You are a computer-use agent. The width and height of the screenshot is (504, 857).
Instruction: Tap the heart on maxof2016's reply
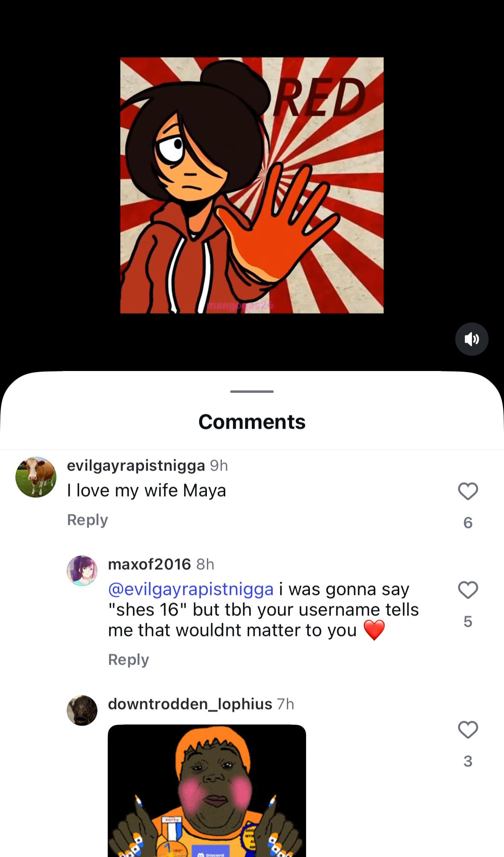[x=468, y=590]
